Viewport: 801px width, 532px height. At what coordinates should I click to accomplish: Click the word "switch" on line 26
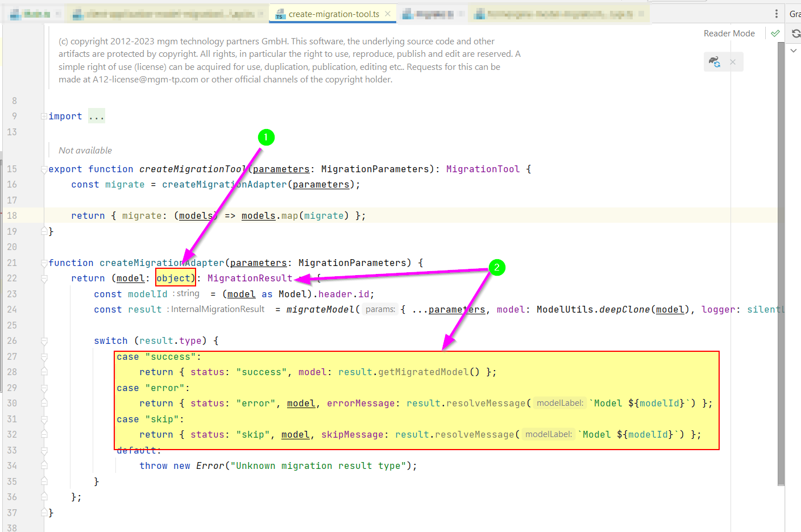(x=111, y=341)
